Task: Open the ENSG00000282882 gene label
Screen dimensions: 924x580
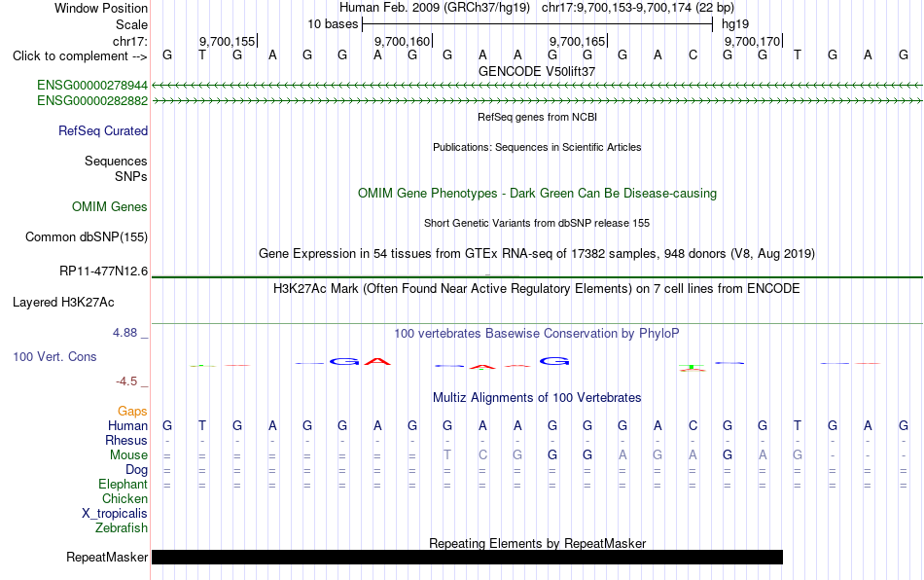Action: [x=92, y=101]
